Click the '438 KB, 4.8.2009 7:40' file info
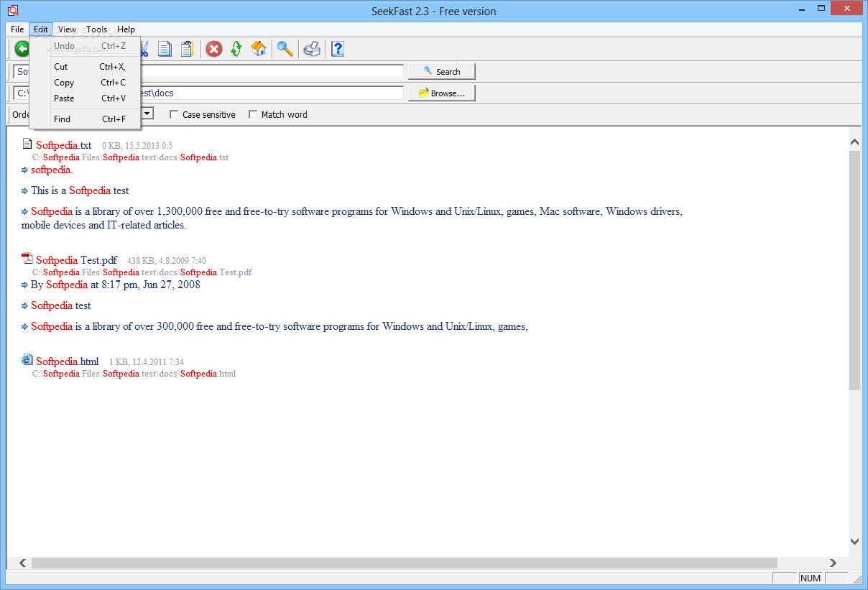The width and height of the screenshot is (868, 590). [x=167, y=261]
